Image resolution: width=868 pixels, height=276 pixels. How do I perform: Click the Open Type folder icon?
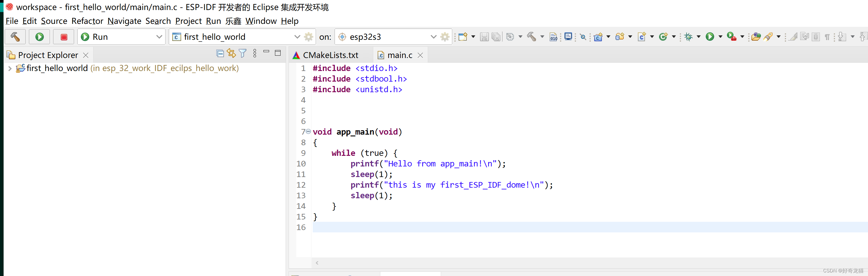(756, 37)
